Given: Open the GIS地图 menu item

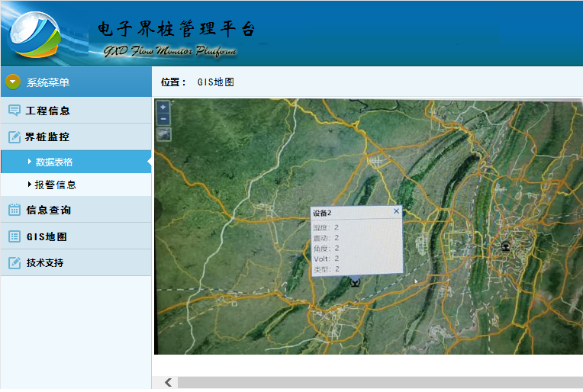Looking at the screenshot, I should click(47, 236).
